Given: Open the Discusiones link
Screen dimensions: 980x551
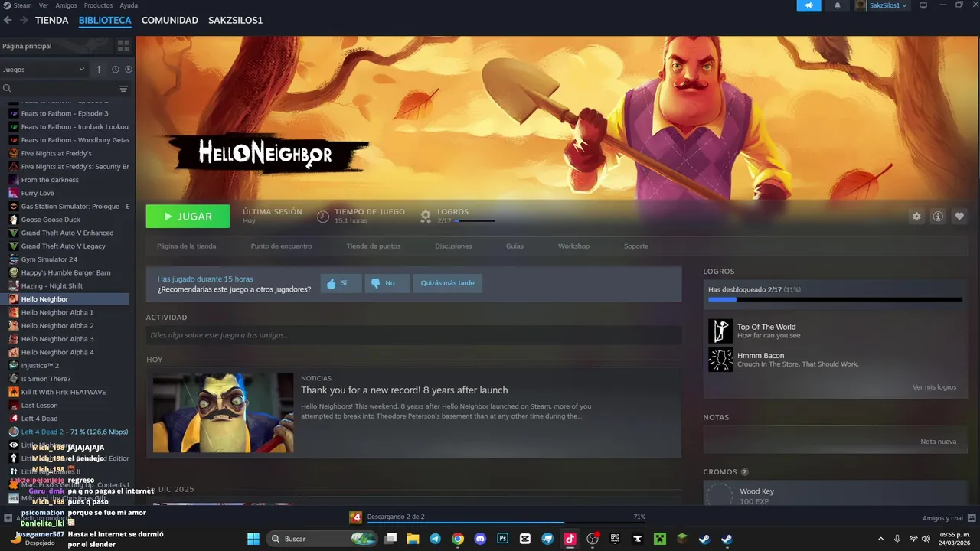Looking at the screenshot, I should coord(453,246).
